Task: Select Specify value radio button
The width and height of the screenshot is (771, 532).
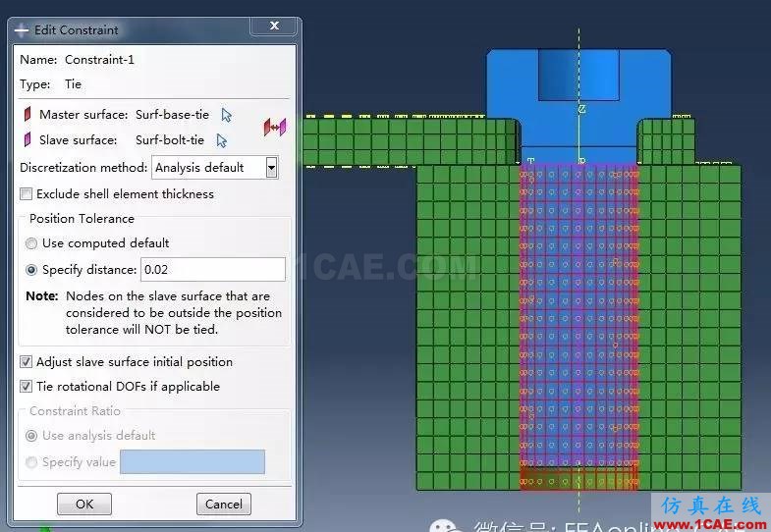Action: pyautogui.click(x=31, y=462)
